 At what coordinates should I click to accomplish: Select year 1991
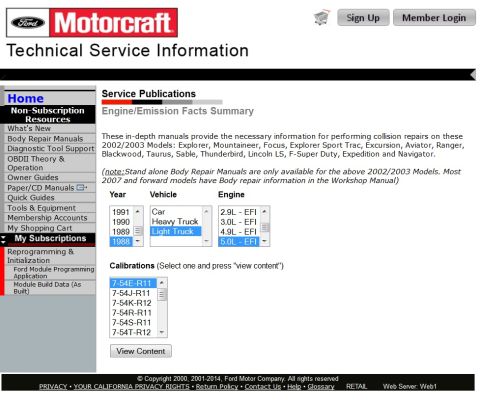click(121, 212)
